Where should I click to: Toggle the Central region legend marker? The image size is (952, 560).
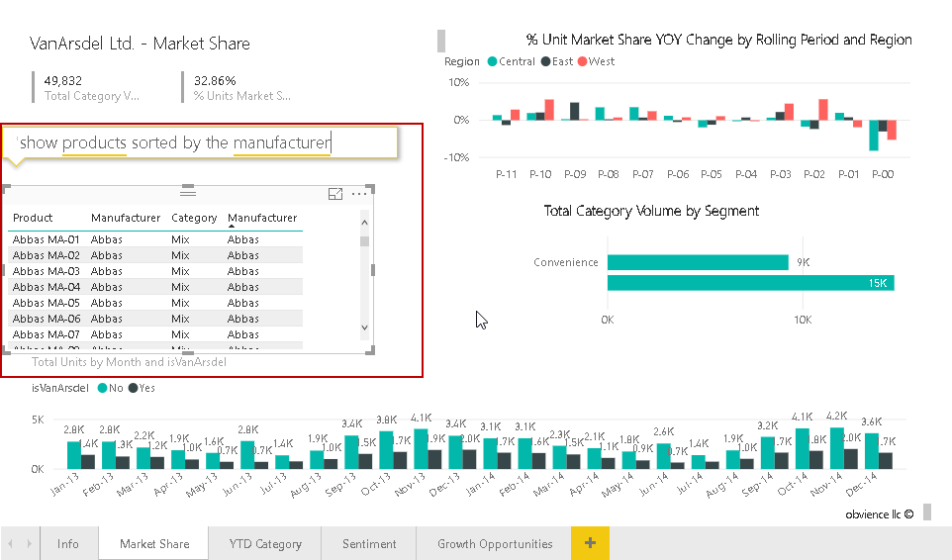click(492, 61)
